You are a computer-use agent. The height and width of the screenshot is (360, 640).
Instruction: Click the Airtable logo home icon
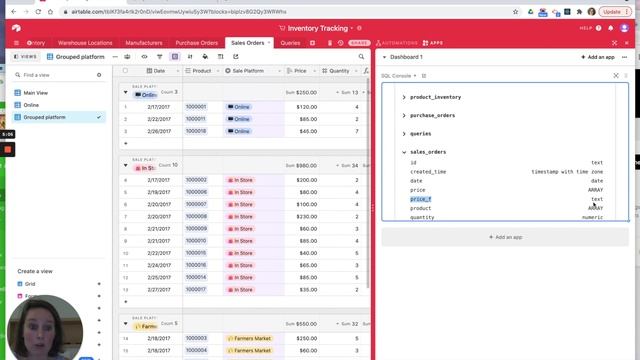click(x=16, y=28)
